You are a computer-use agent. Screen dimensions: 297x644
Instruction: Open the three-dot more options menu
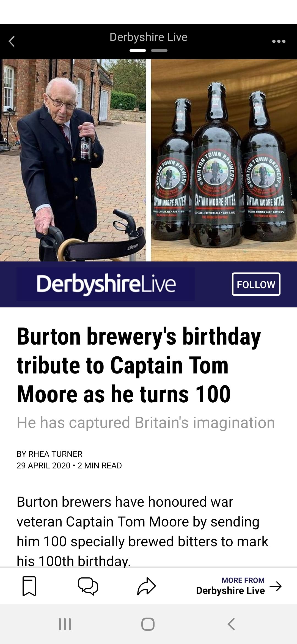[x=279, y=41]
